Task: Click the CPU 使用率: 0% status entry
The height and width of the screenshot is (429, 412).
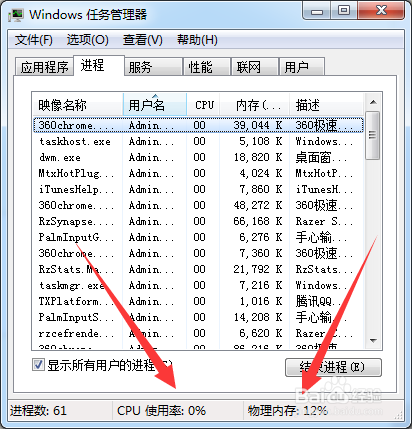Action: tap(161, 411)
